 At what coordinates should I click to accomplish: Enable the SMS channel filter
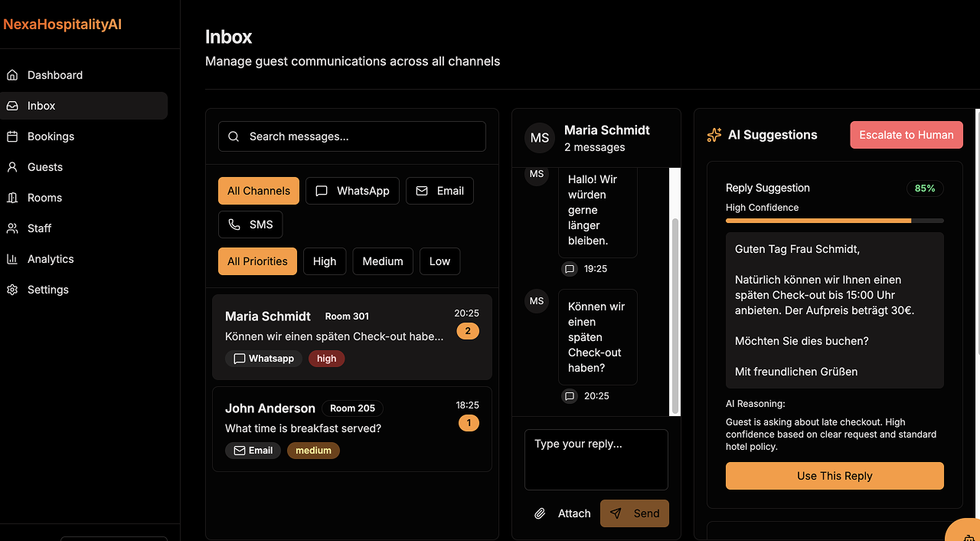pyautogui.click(x=250, y=224)
